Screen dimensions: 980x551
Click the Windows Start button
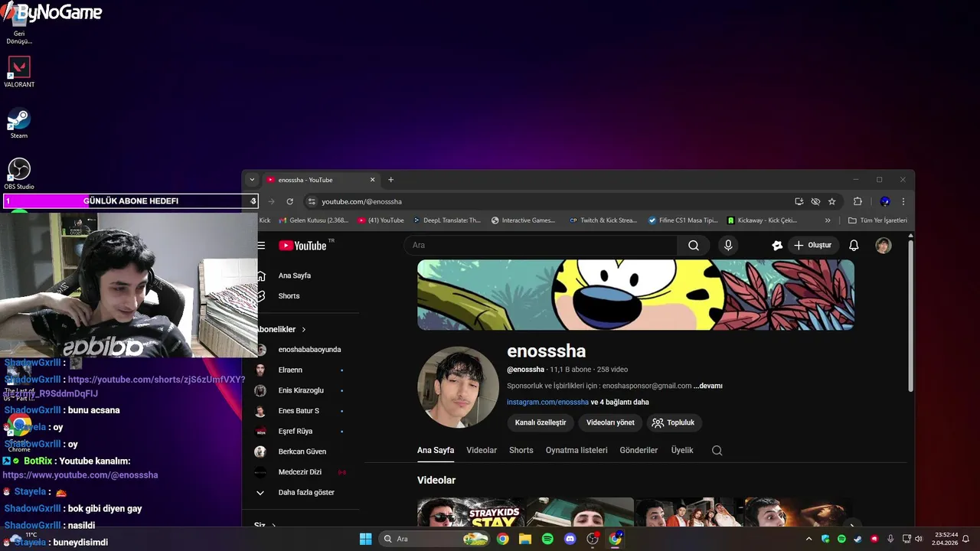(365, 539)
